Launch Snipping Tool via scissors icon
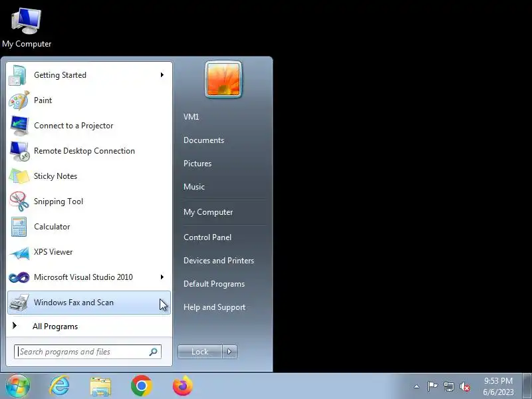 (x=19, y=201)
